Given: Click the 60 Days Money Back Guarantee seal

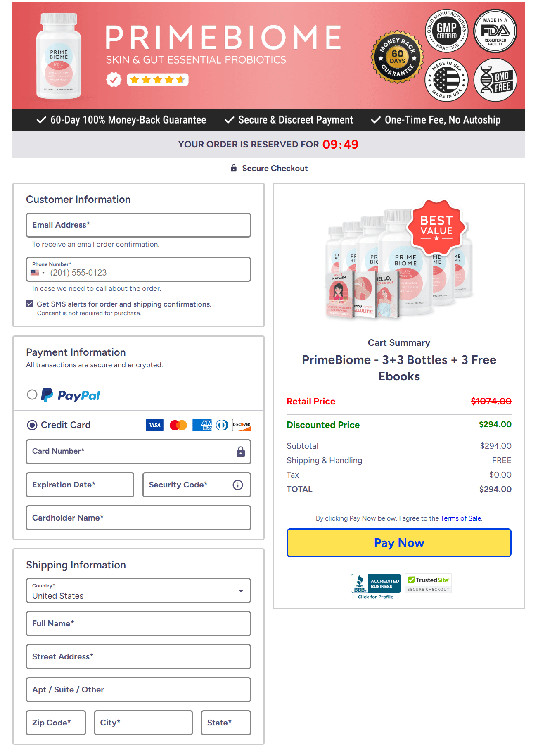Looking at the screenshot, I should pyautogui.click(x=397, y=57).
